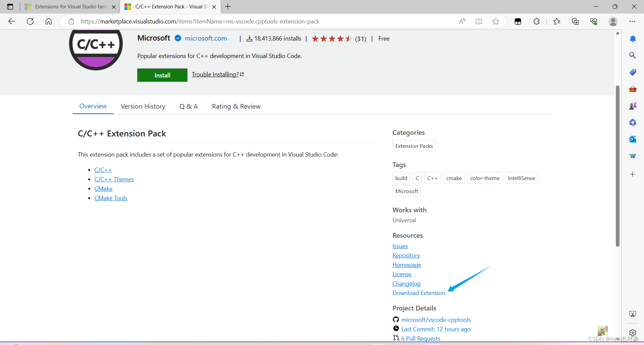Open the user profile avatar
Screen dimensions: 644x345
tap(613, 21)
